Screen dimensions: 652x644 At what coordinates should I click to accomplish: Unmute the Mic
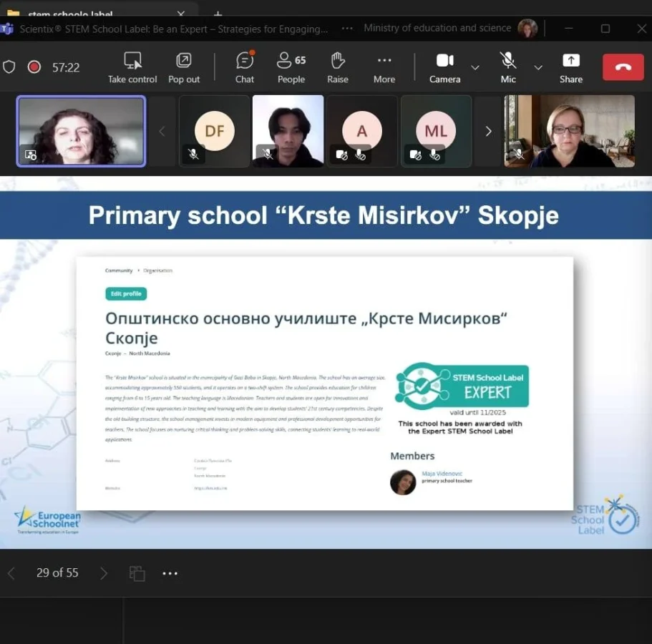pyautogui.click(x=507, y=67)
